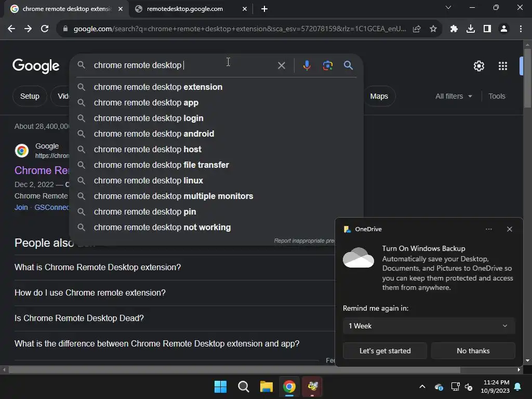Screen dimensions: 532x399
Task: Choose suggestion chrome remote desktop pin
Action: 216,212
